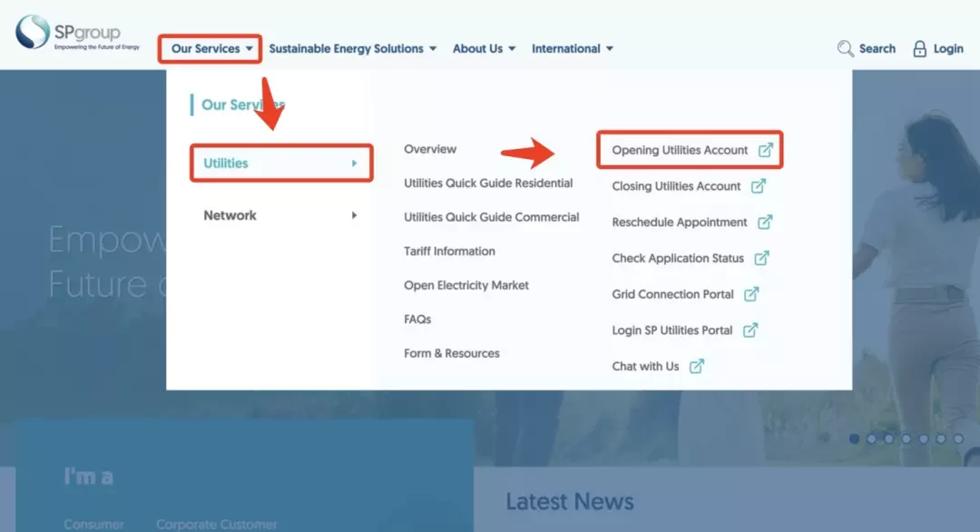Screen dimensions: 980x532
Task: Open Utilities Quick Guide Residential
Action: pyautogui.click(x=488, y=183)
